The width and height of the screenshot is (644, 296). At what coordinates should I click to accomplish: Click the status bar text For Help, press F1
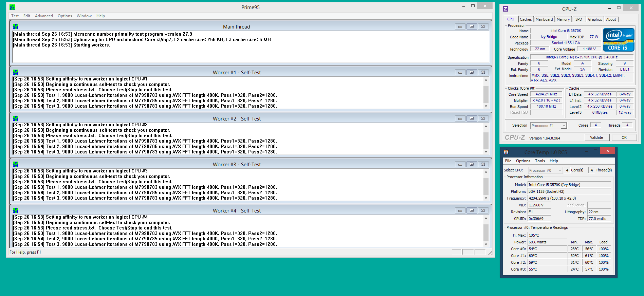pos(25,252)
